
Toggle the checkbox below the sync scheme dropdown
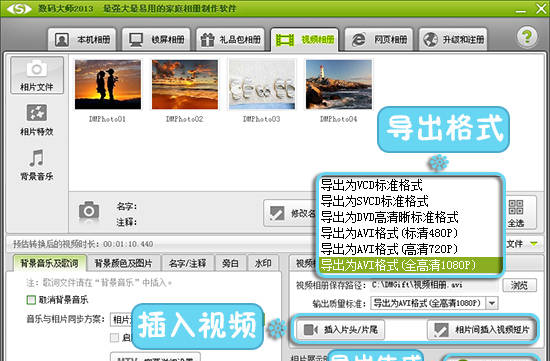click(114, 337)
